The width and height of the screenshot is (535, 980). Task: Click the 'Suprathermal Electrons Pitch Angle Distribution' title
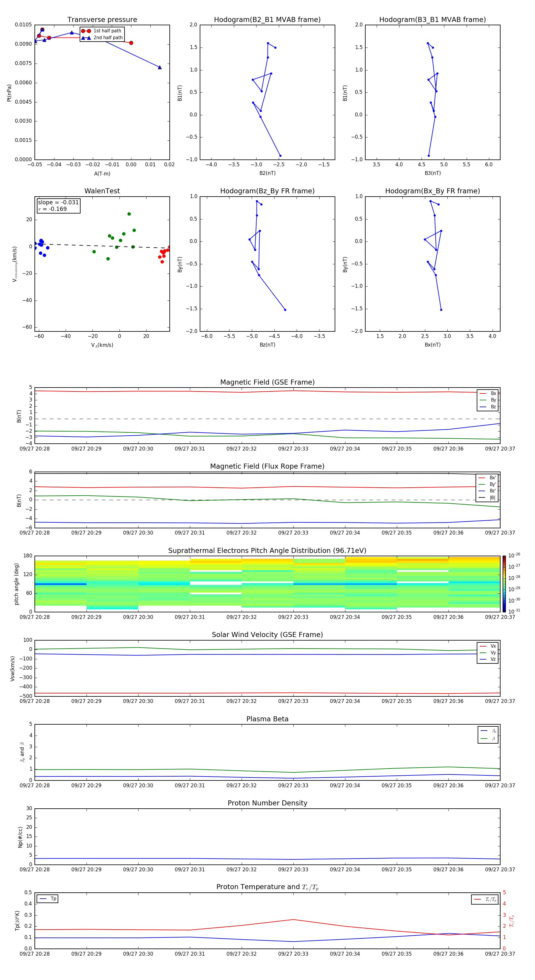(267, 551)
